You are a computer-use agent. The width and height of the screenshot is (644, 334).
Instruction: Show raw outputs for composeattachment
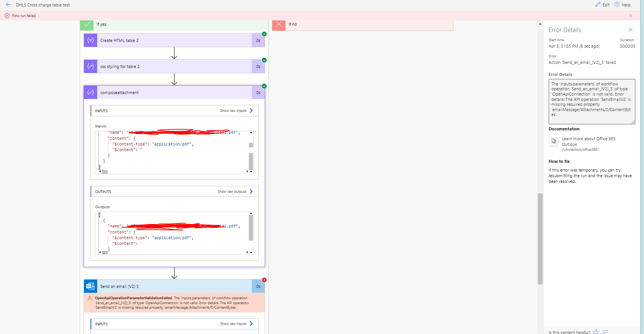[235, 192]
